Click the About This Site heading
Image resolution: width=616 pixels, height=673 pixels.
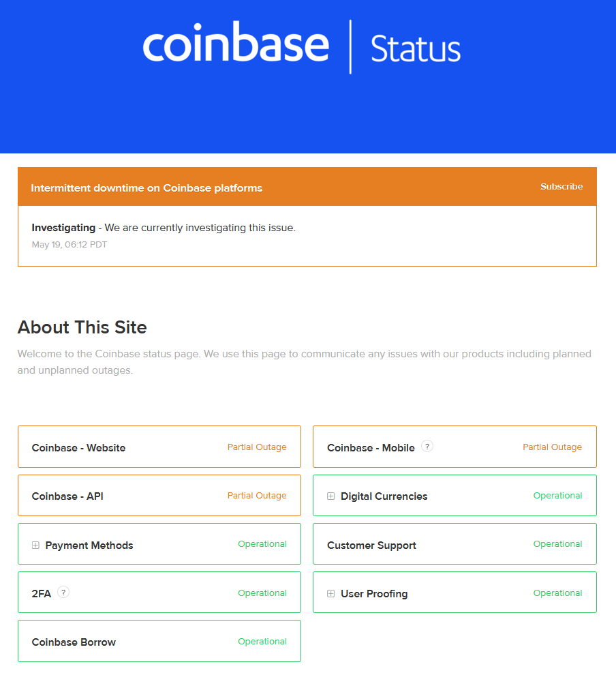click(82, 327)
